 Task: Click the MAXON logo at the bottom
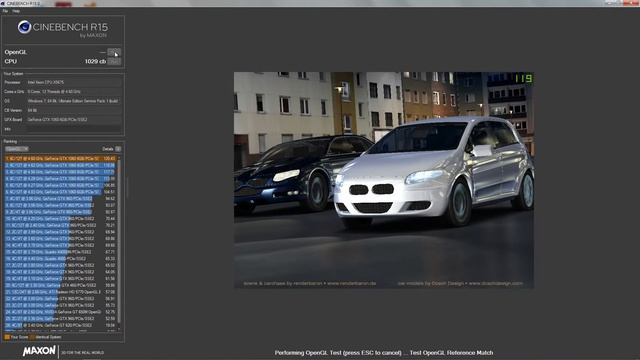point(39,351)
